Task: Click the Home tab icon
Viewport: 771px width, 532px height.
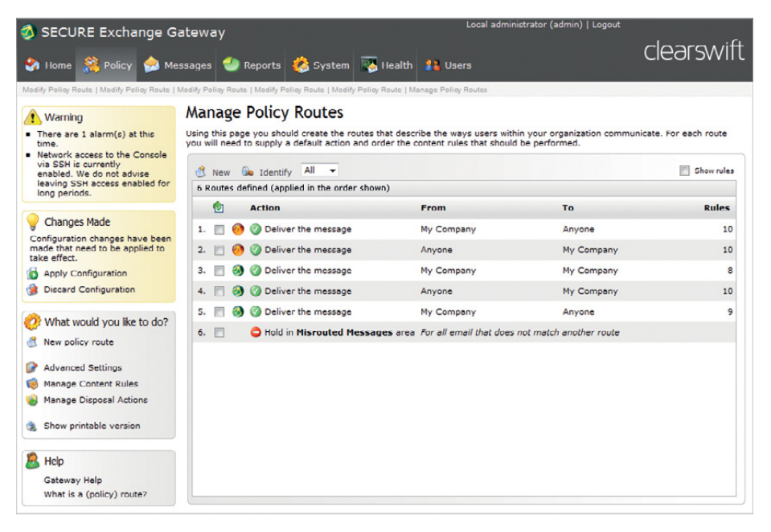Action: (x=32, y=65)
